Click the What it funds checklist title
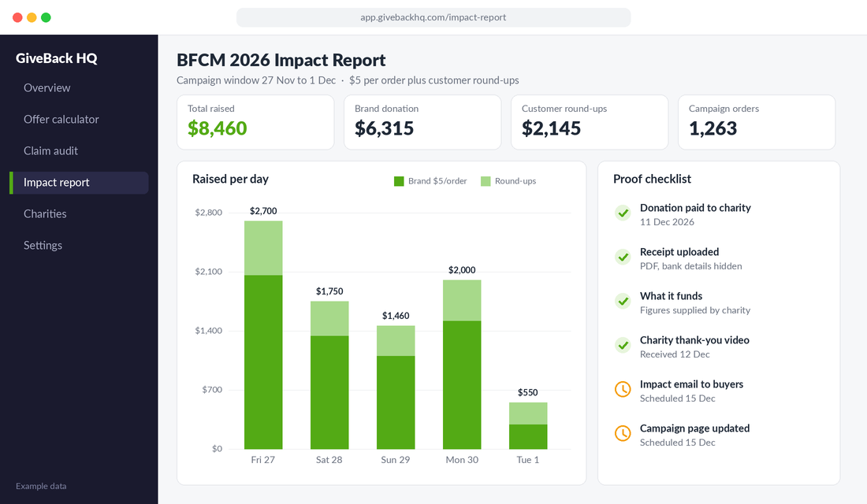This screenshot has width=867, height=504. [672, 296]
